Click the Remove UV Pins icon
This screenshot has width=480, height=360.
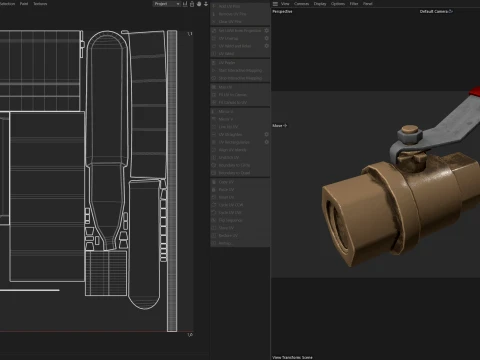point(214,14)
